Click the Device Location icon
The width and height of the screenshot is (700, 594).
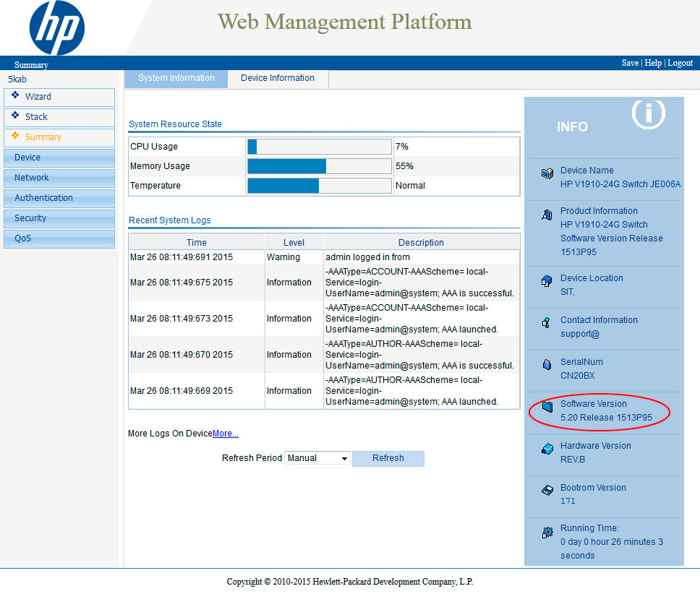tap(547, 281)
